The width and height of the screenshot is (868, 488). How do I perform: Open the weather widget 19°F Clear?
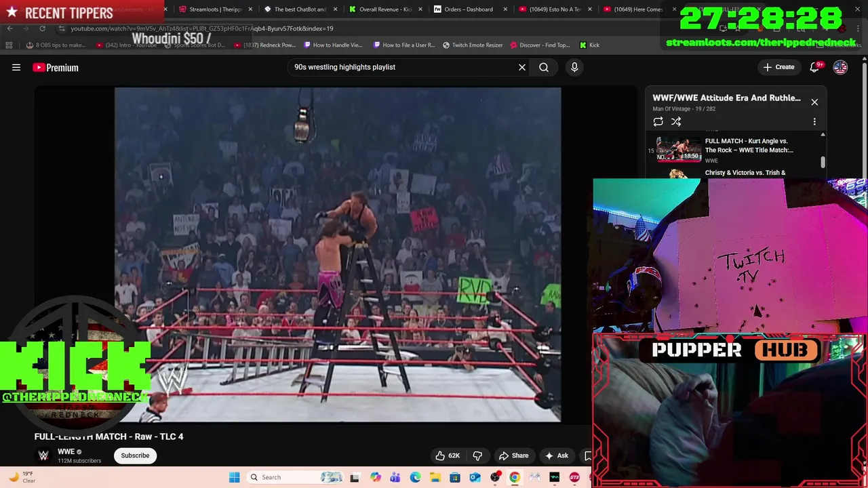22,477
